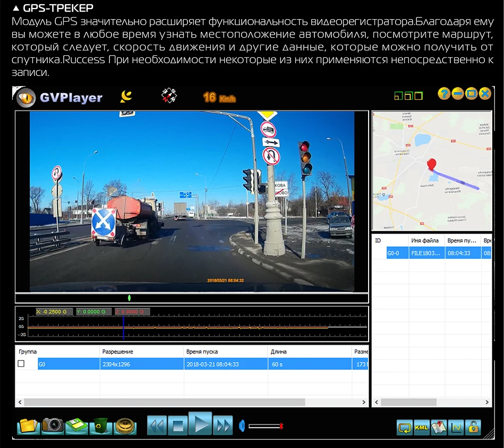The height and width of the screenshot is (448, 504).
Task: Click the GVPlayer logo icon
Action: (x=25, y=97)
